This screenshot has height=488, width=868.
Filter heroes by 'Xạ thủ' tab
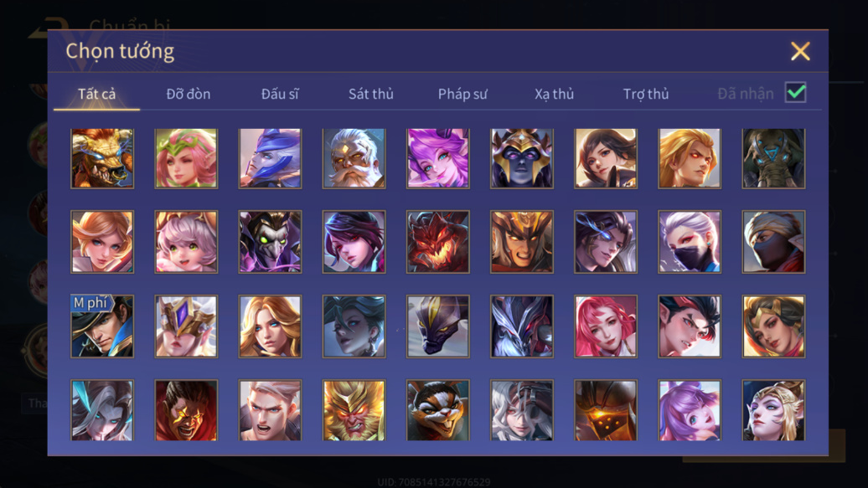554,94
